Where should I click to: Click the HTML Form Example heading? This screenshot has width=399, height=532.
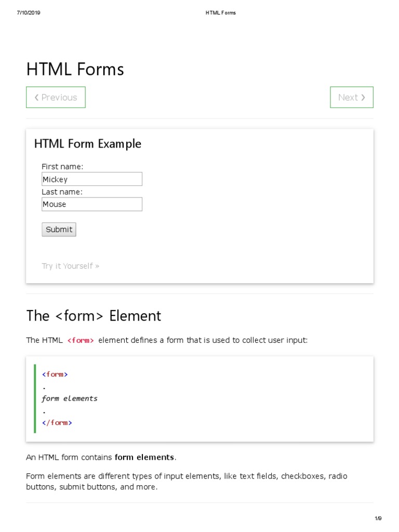(88, 144)
